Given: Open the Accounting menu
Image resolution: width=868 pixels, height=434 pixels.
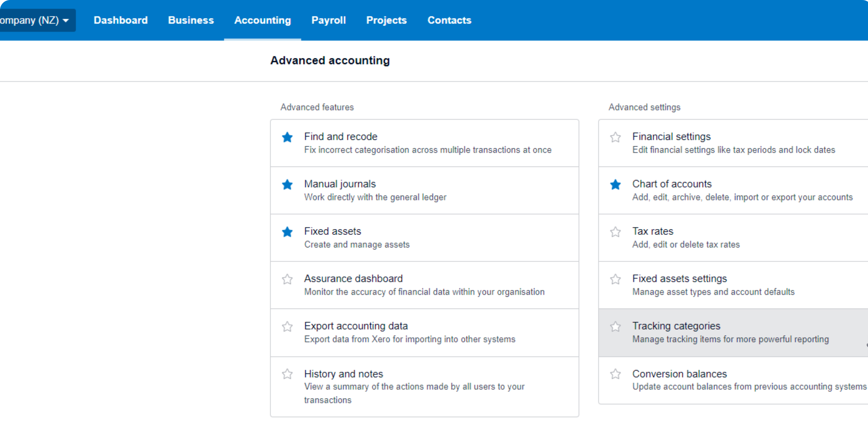Looking at the screenshot, I should click(262, 20).
